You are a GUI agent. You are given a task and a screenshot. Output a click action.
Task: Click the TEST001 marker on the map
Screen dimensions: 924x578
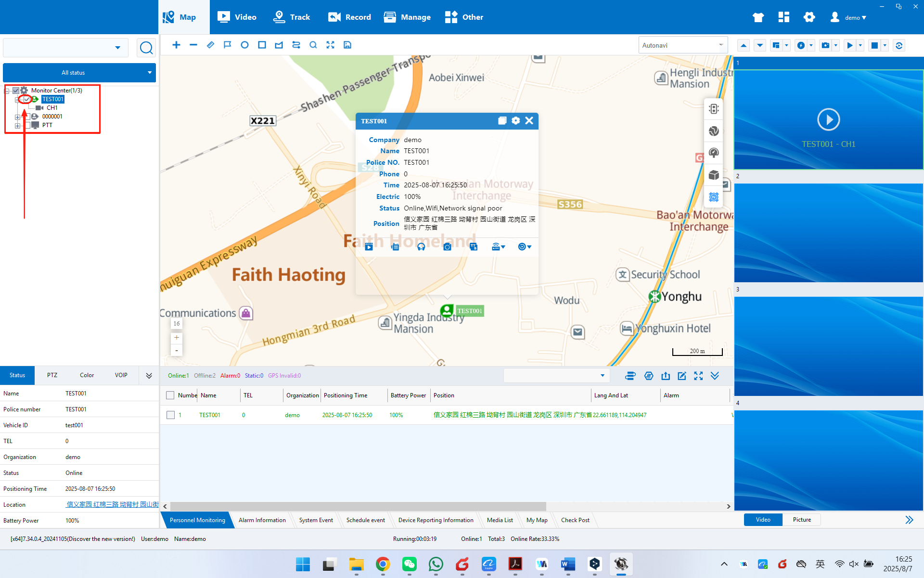pyautogui.click(x=447, y=311)
